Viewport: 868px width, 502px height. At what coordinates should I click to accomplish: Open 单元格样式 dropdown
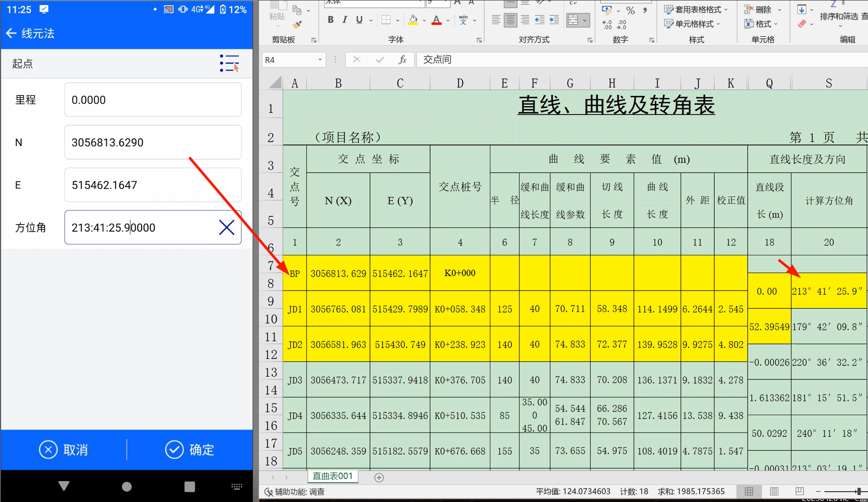692,24
